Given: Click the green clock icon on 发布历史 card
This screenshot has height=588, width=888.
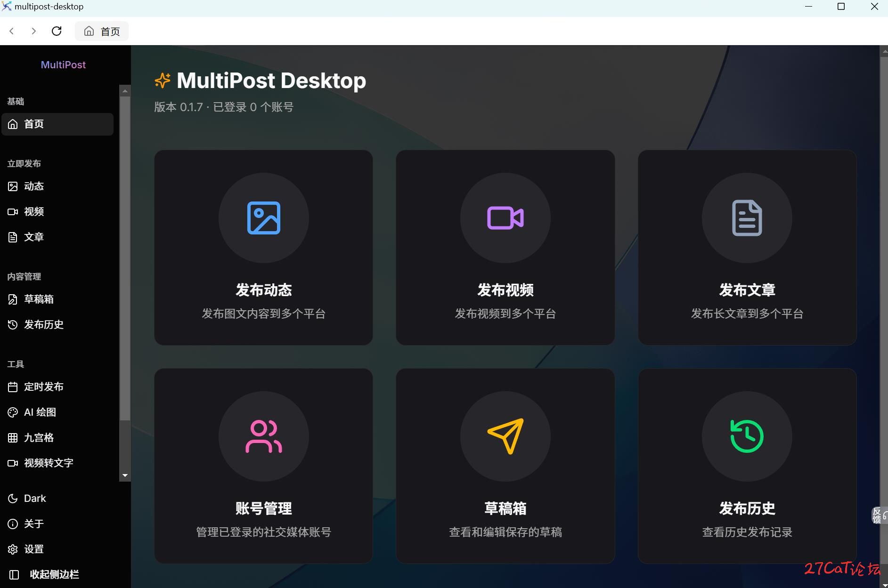Looking at the screenshot, I should tap(747, 436).
